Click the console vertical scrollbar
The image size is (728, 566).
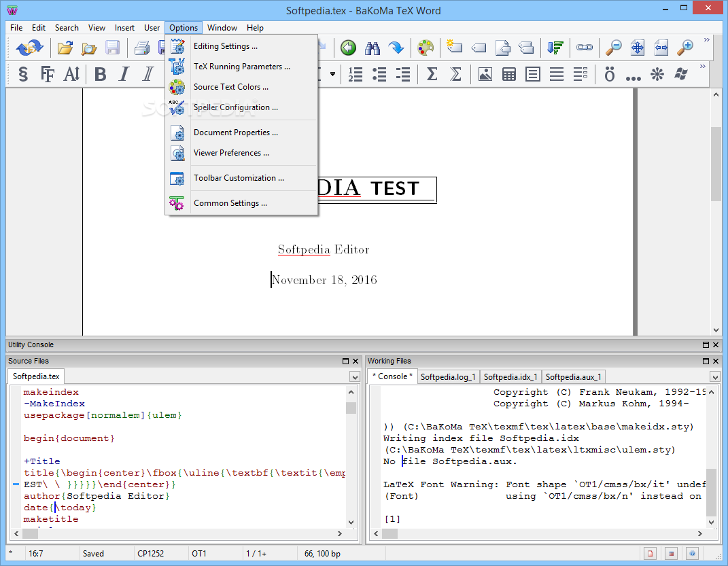pos(711,457)
